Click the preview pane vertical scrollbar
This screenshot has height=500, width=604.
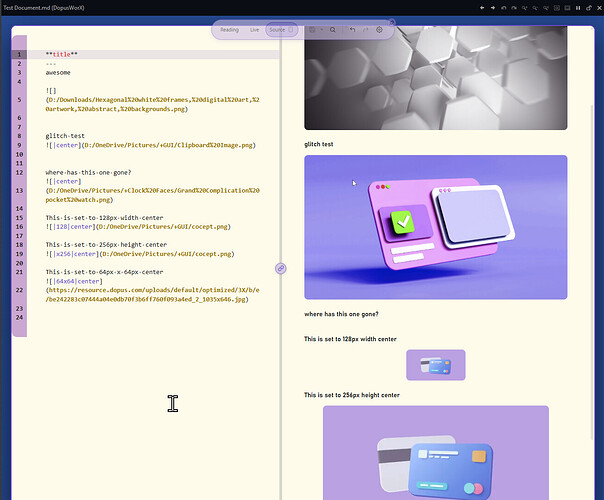point(592,272)
